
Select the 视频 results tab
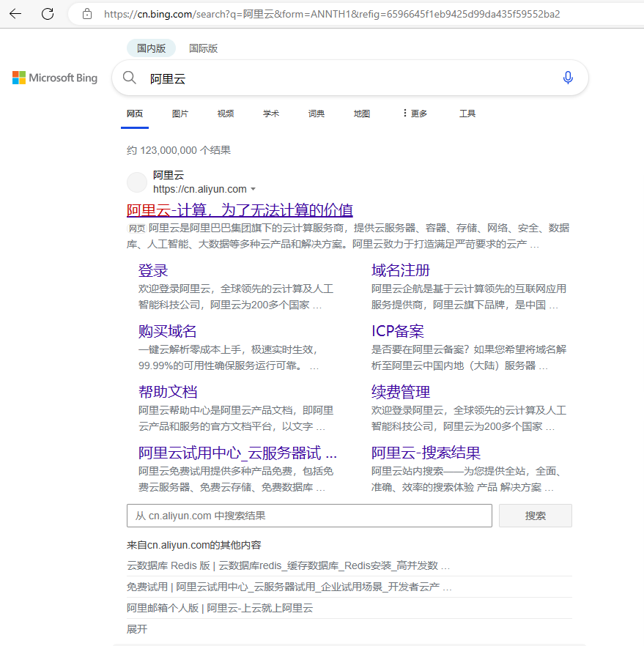[x=226, y=114]
